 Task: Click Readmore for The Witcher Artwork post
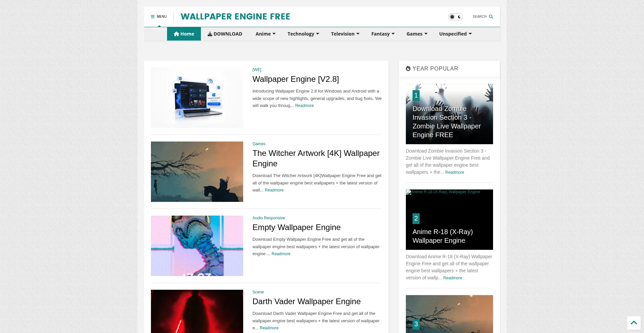(274, 190)
